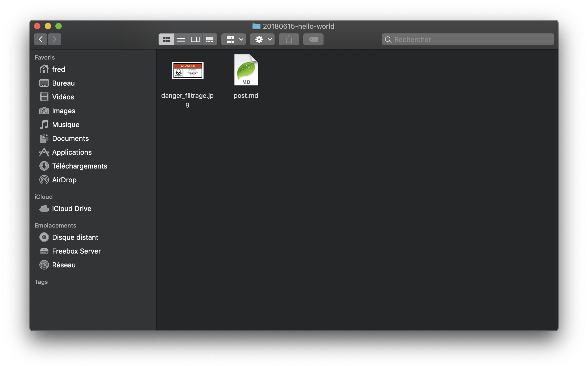Screen dimensions: 588x370
Task: Open the Téléchargements folder
Action: (80, 166)
